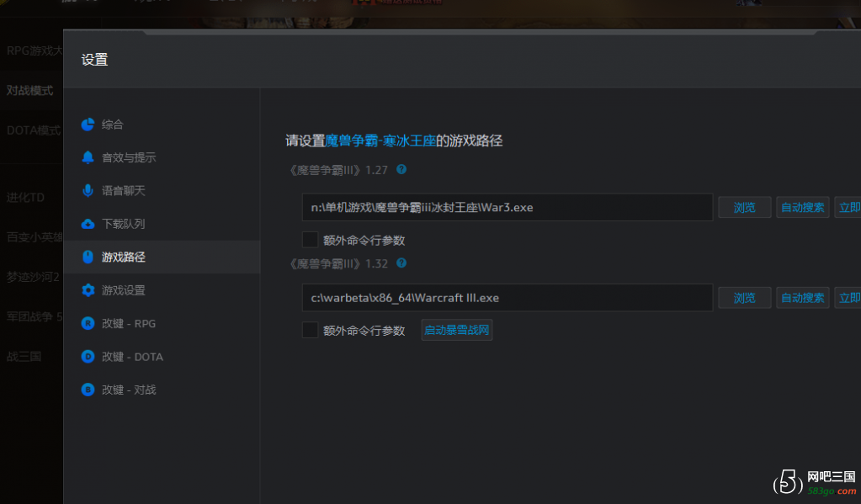Click the help icon next to 1.27
The width and height of the screenshot is (861, 504).
pos(401,169)
